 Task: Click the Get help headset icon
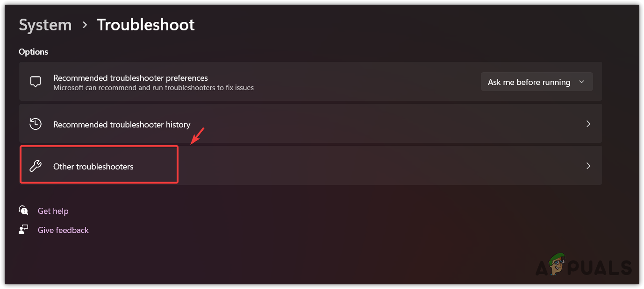point(23,211)
